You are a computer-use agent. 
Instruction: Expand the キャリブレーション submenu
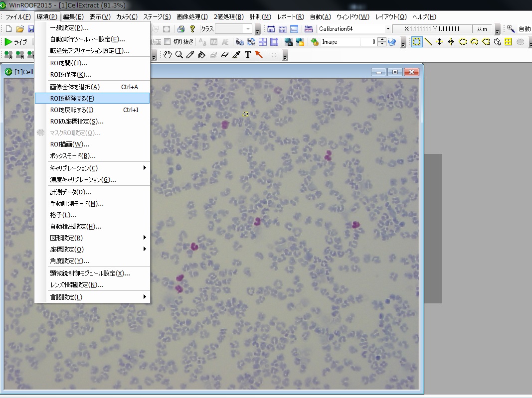(x=92, y=168)
